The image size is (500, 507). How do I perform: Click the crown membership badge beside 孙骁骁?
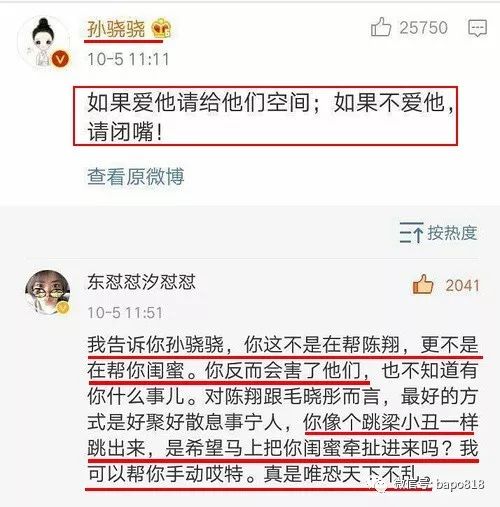161,28
